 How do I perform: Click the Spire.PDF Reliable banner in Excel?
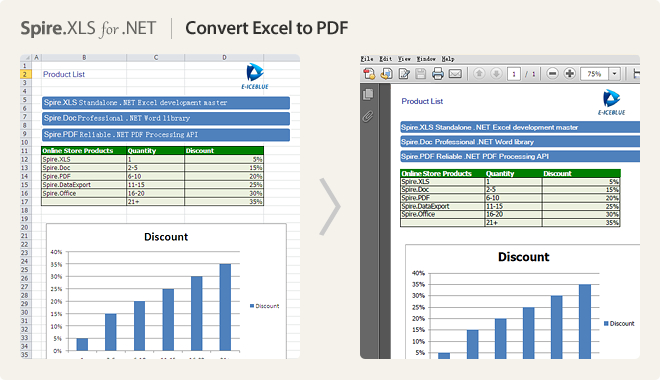pos(165,135)
